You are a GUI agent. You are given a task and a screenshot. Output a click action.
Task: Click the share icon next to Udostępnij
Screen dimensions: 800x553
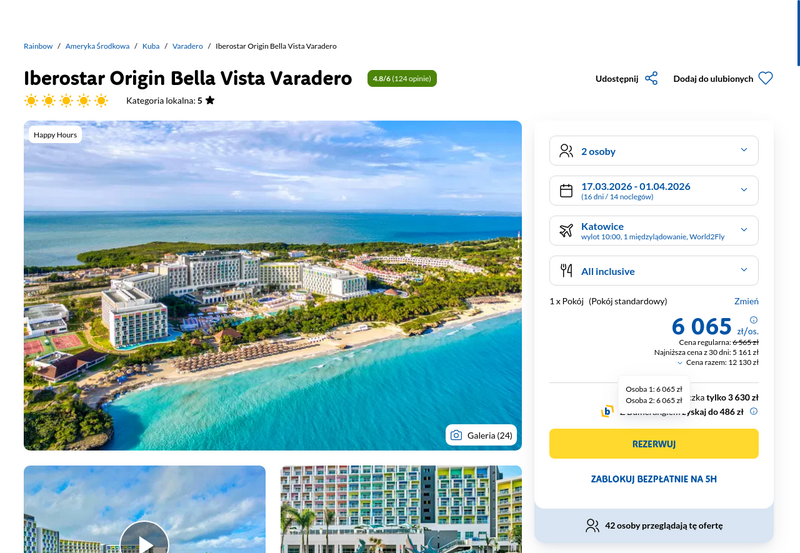(651, 79)
